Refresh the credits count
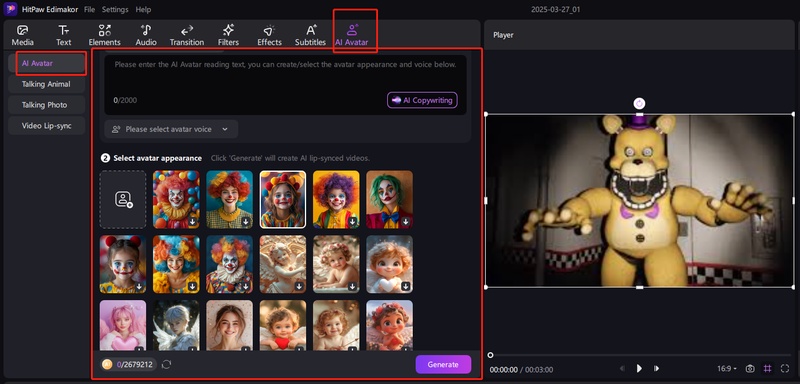 166,365
